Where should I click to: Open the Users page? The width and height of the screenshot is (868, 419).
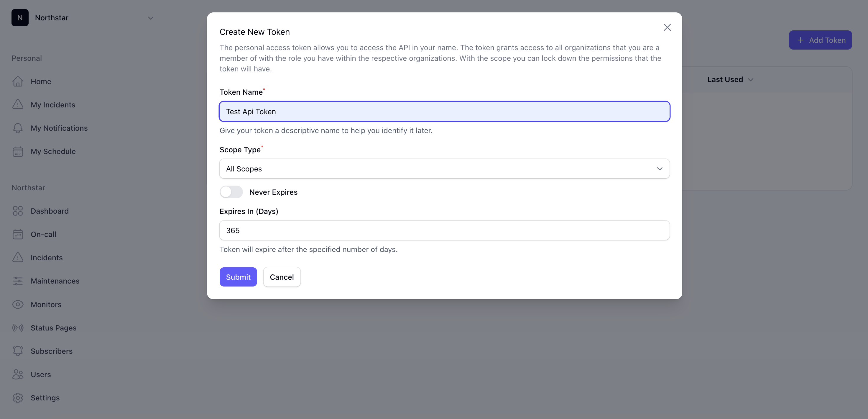tap(40, 374)
